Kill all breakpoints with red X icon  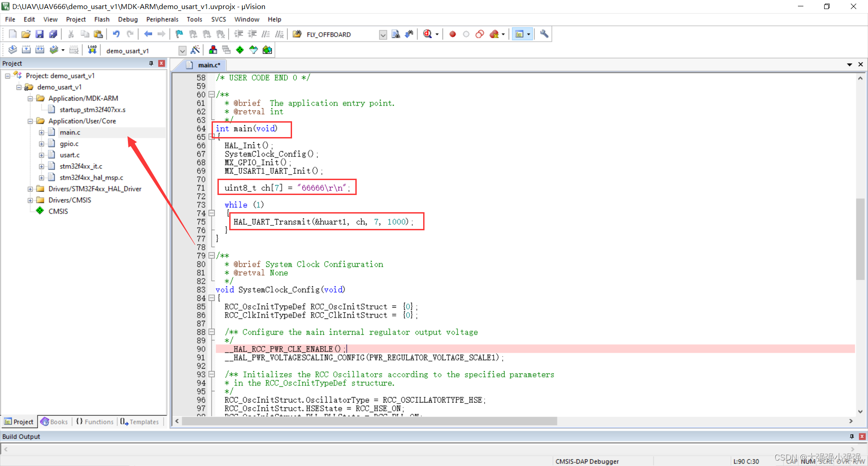[494, 34]
